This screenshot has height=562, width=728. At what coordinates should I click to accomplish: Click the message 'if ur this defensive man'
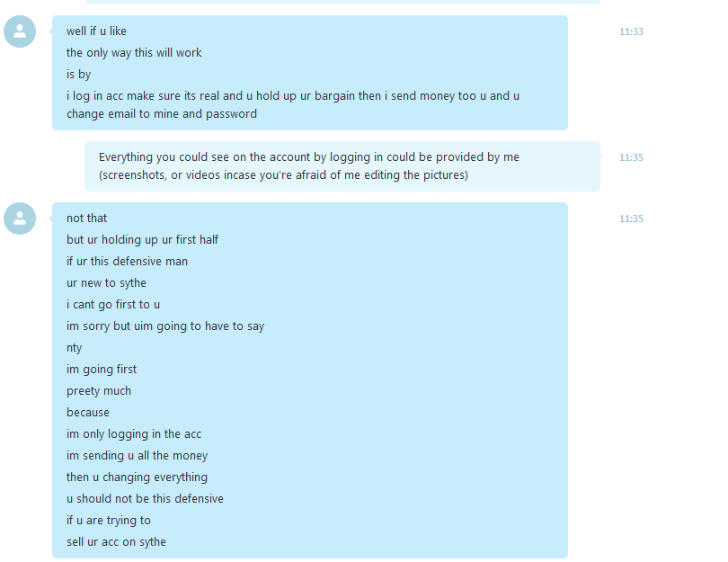[128, 262]
